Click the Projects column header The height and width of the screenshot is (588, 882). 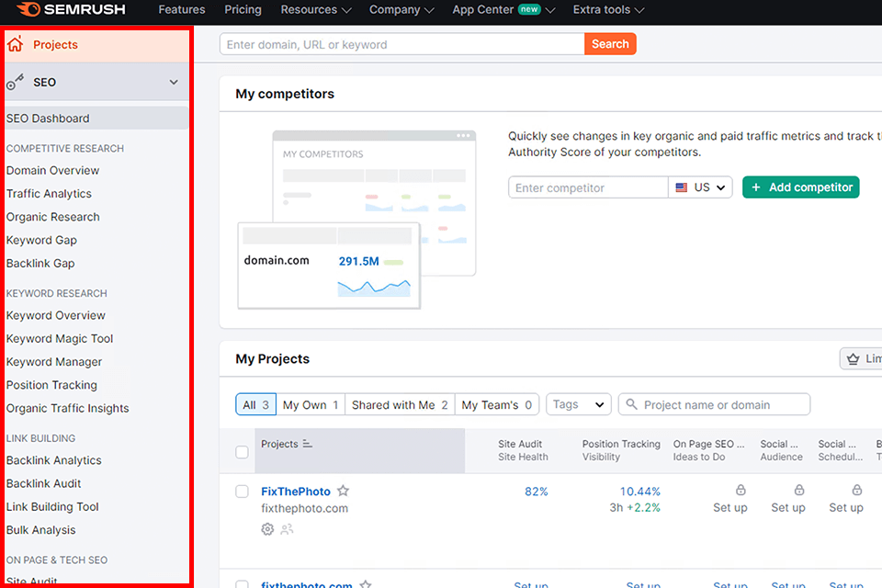(x=360, y=450)
